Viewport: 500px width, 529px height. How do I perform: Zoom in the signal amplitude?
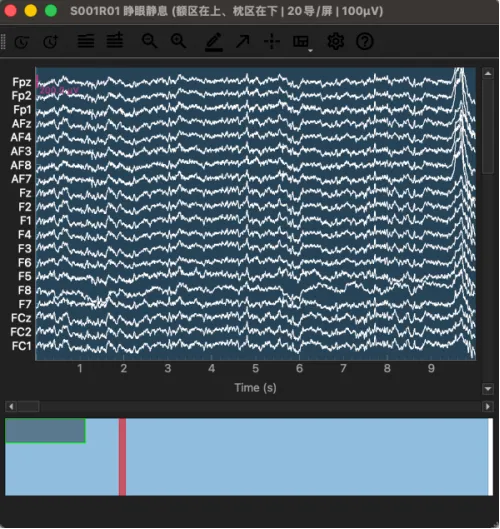coord(178,41)
